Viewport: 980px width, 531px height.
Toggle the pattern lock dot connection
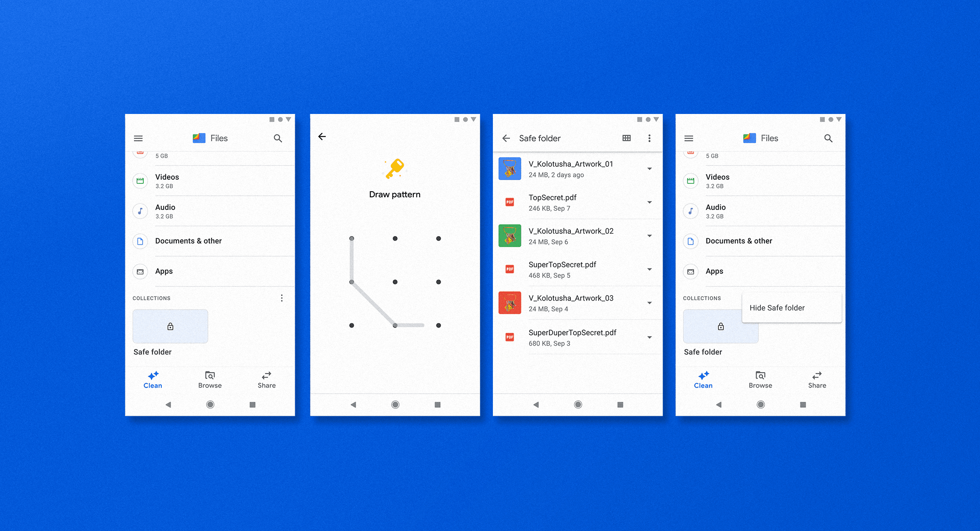pyautogui.click(x=394, y=325)
